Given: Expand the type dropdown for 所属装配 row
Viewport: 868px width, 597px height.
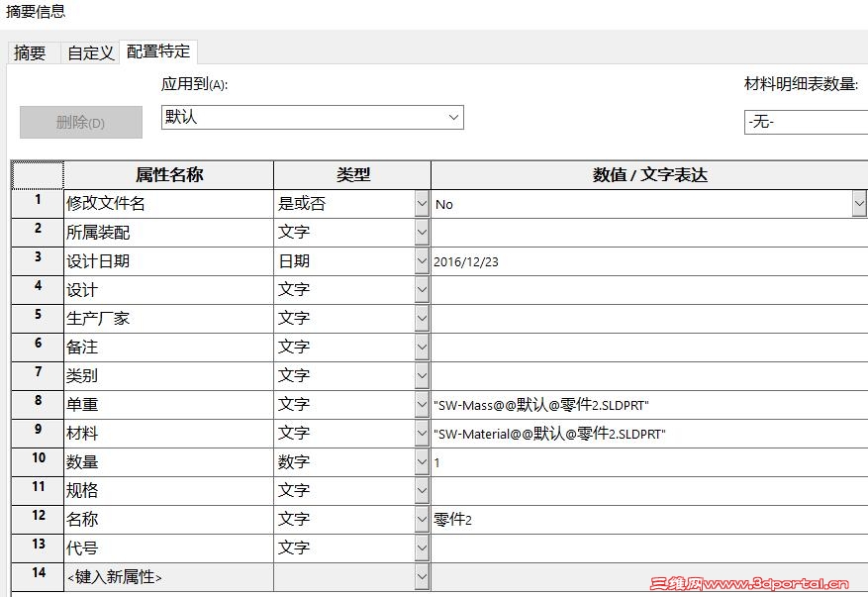Looking at the screenshot, I should click(x=420, y=232).
